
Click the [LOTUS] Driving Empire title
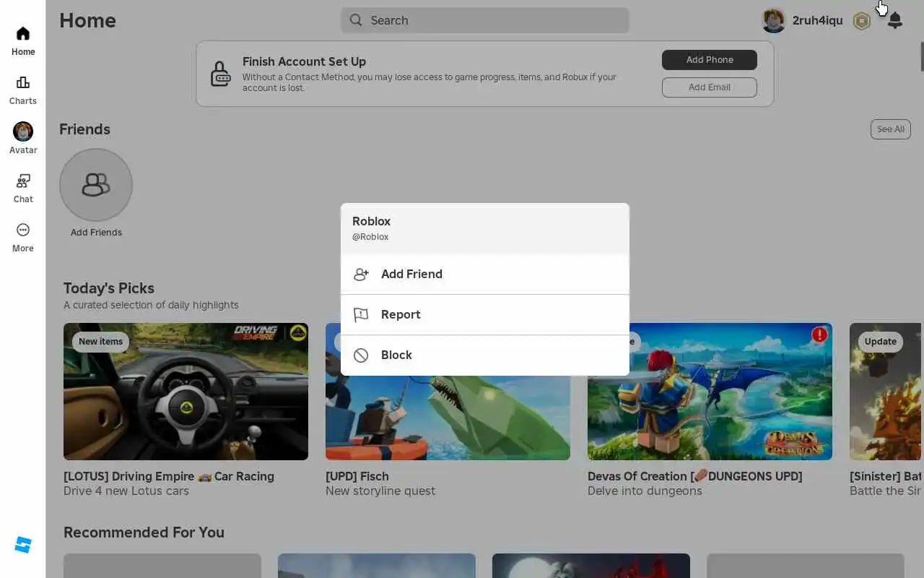[169, 476]
